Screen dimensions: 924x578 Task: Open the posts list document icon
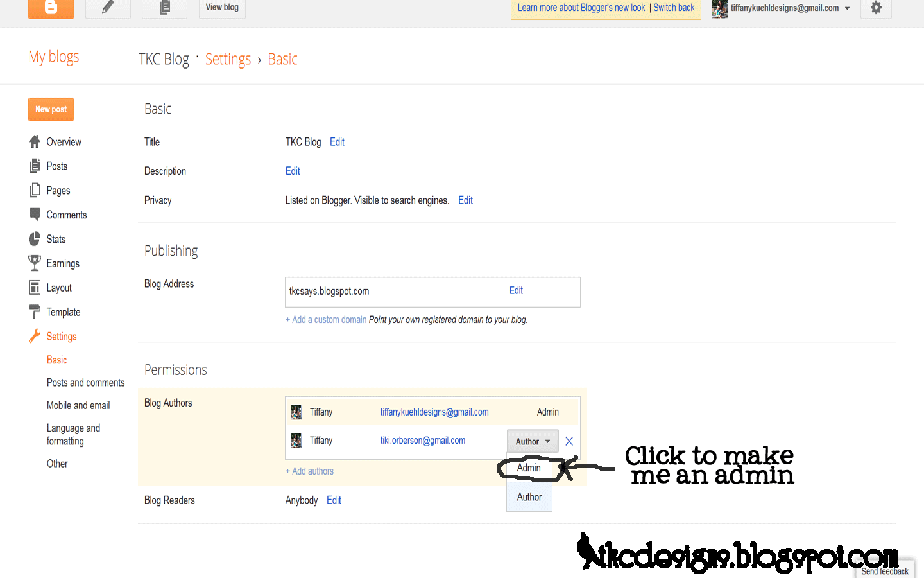pyautogui.click(x=164, y=8)
